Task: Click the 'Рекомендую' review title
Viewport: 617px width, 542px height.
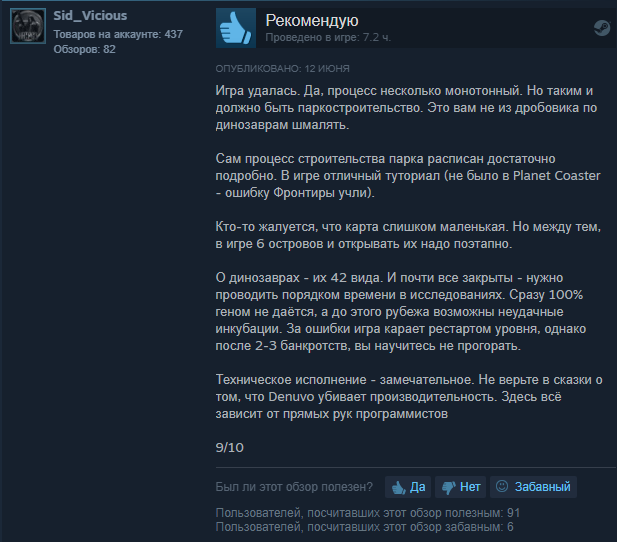Action: (312, 20)
